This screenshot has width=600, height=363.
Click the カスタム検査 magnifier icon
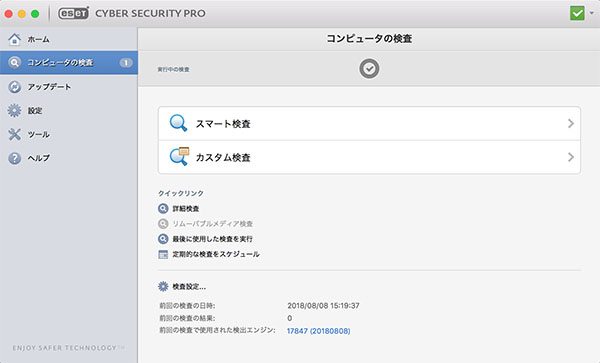point(179,156)
